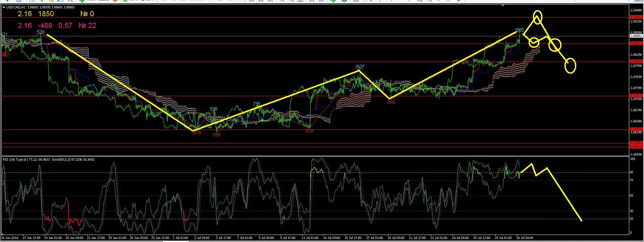Select the current price label 1.08801

[x=636, y=36]
